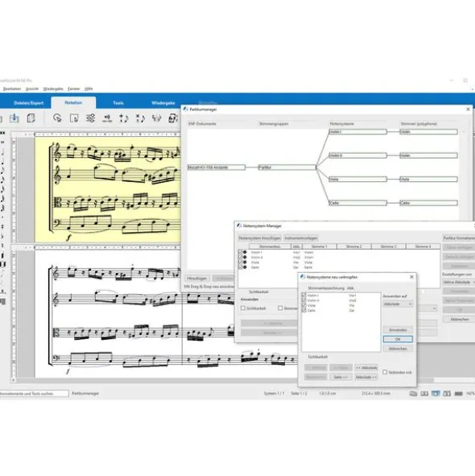Image resolution: width=475 pixels, height=476 pixels.
Task: Click OK in Notensysteme neu verknüpfen dialog
Action: pos(398,339)
